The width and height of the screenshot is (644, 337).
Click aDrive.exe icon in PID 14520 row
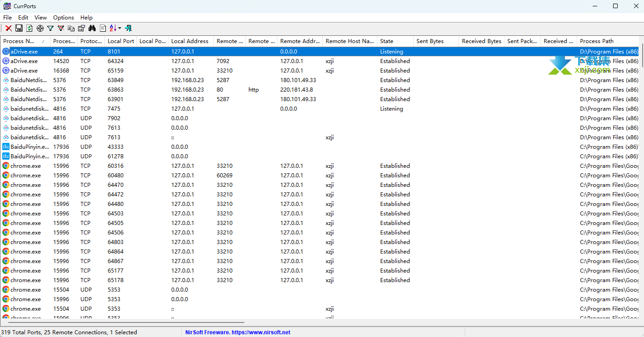(x=6, y=61)
